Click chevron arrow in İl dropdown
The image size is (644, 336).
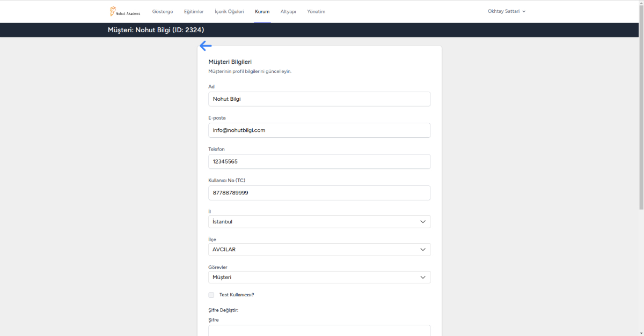[423, 222]
